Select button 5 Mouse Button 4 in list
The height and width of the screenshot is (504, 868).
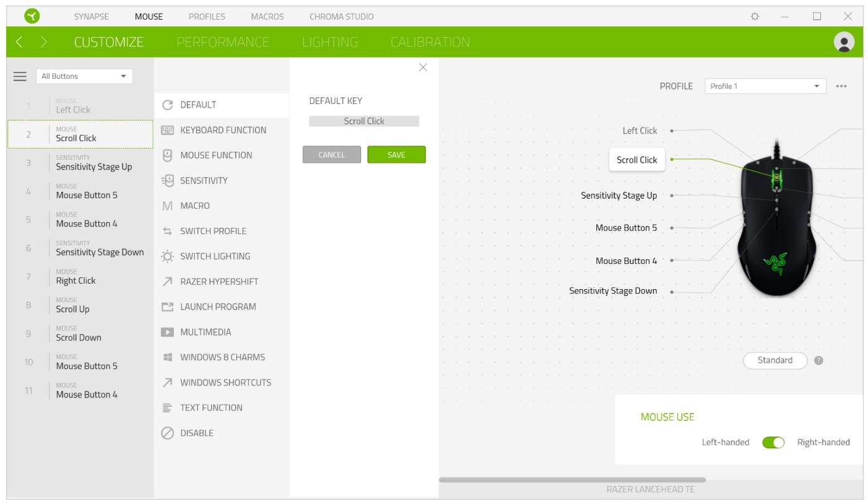[x=80, y=220]
